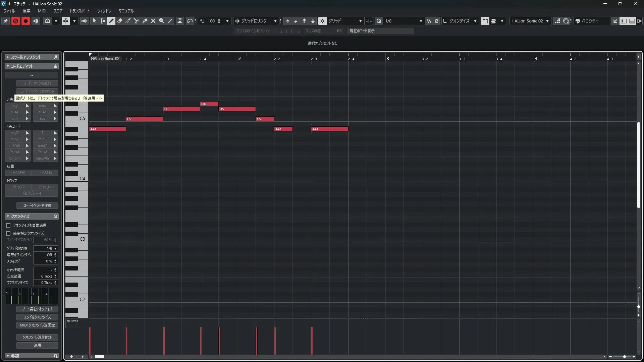Select the Zoom magnifier tool

pos(161,21)
